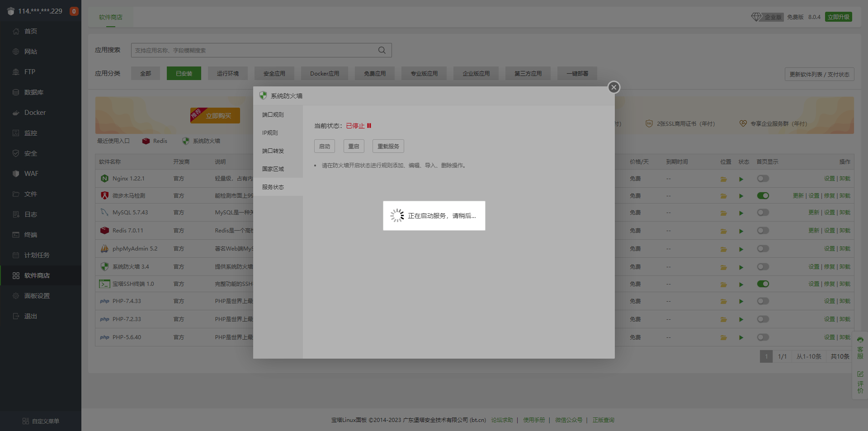The height and width of the screenshot is (431, 868).
Task: Open 论坛求助 footer link
Action: (x=502, y=420)
